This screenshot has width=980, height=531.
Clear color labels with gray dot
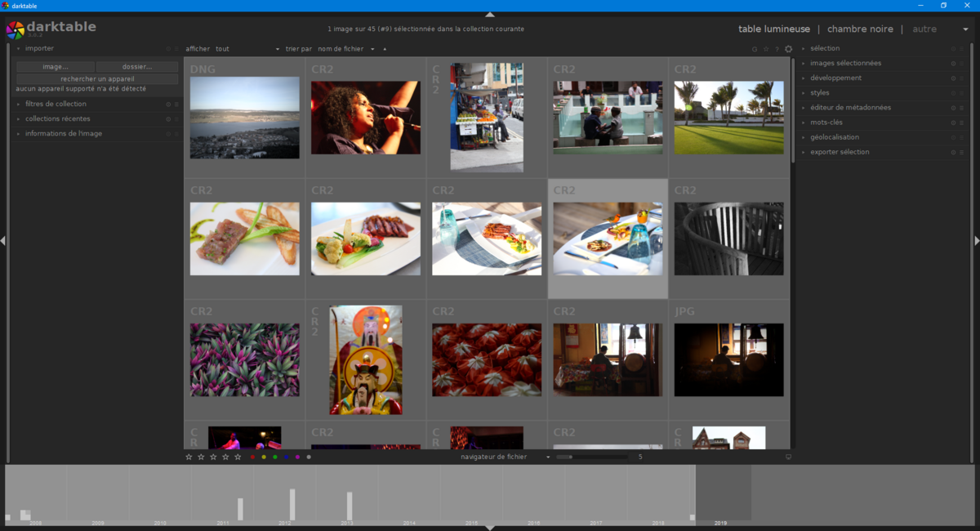(x=309, y=457)
